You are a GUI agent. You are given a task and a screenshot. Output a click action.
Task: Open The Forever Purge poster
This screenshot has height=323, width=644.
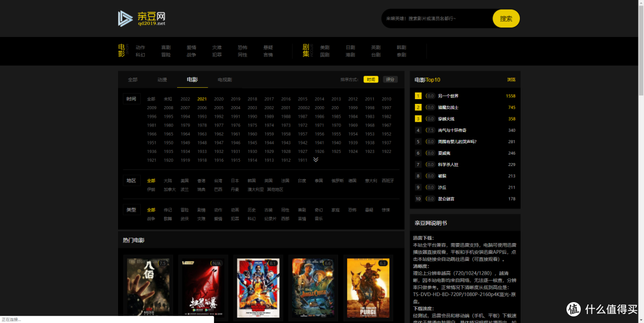click(368, 287)
